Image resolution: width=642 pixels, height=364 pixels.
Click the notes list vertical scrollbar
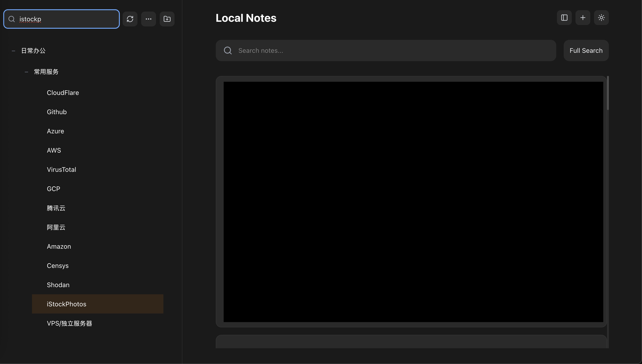point(608,93)
